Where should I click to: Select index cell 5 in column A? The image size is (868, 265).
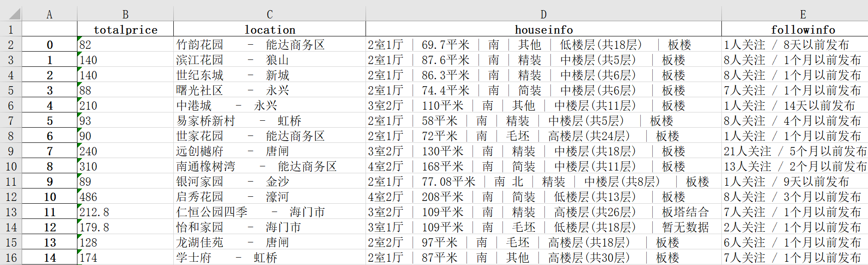pos(49,121)
